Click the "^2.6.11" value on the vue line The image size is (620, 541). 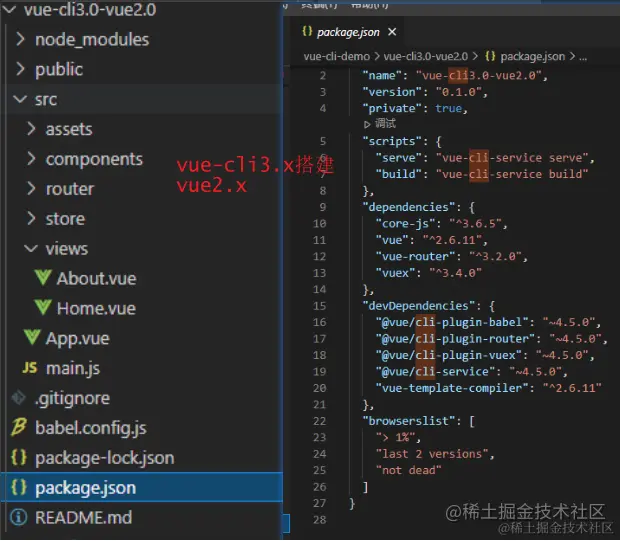452,240
